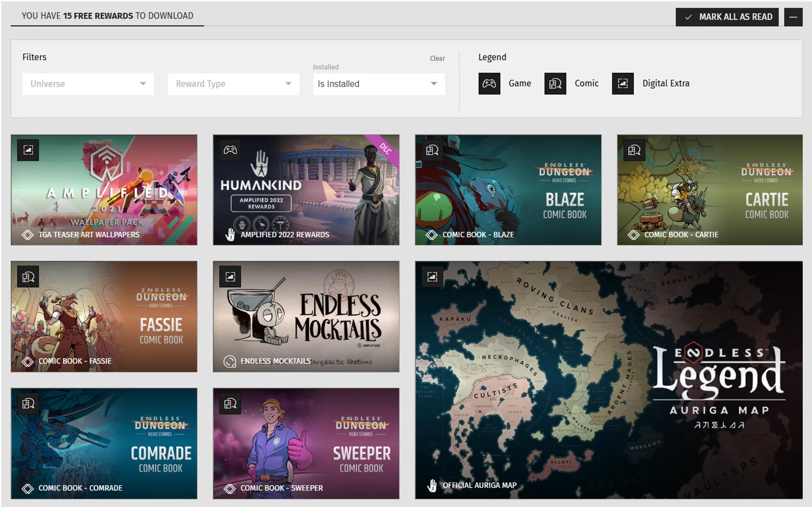Click the 'Game' label in the Legend

[520, 83]
